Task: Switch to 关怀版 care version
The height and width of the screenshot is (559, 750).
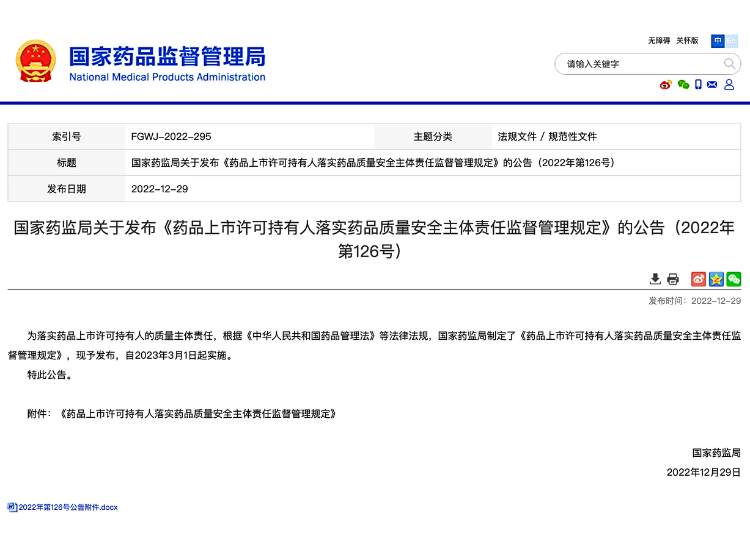Action: [687, 41]
